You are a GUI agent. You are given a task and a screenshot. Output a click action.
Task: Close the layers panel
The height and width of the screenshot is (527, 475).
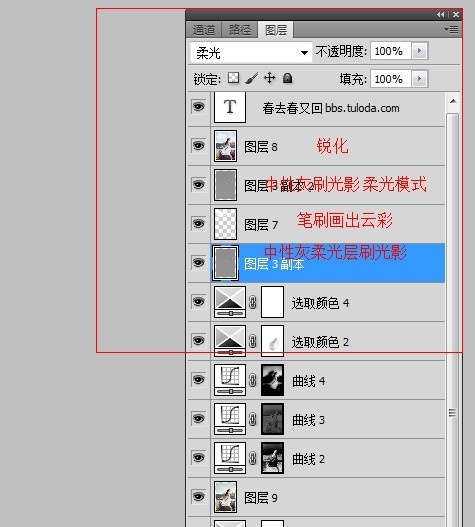tap(456, 14)
